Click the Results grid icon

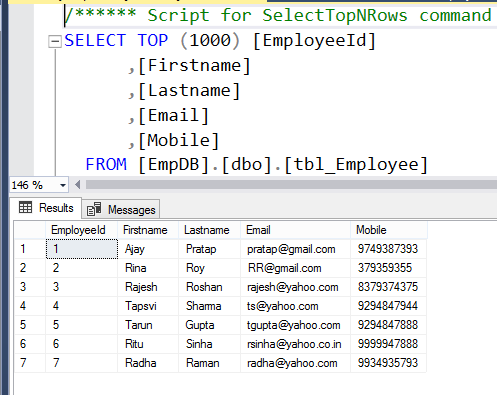click(26, 207)
